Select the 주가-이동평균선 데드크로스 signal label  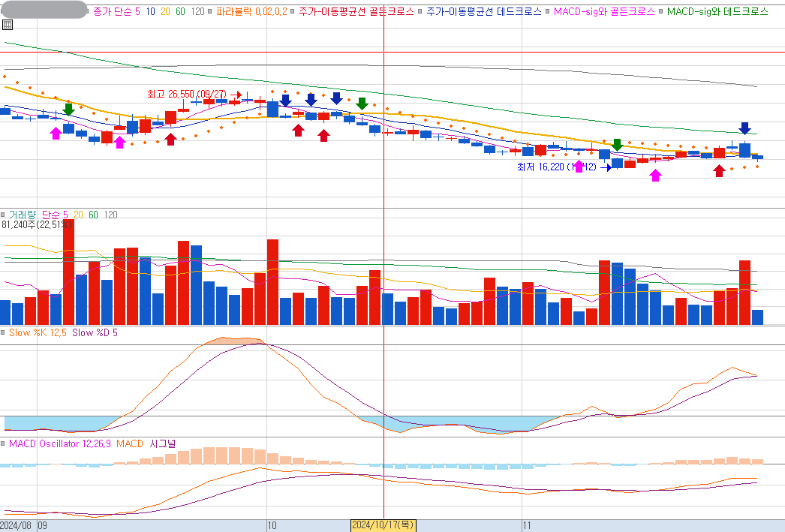tap(484, 11)
